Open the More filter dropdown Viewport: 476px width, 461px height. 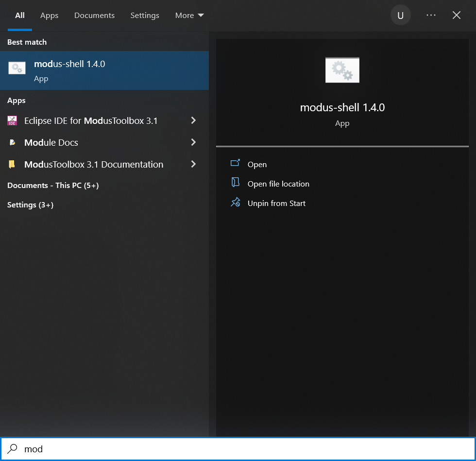pyautogui.click(x=189, y=16)
